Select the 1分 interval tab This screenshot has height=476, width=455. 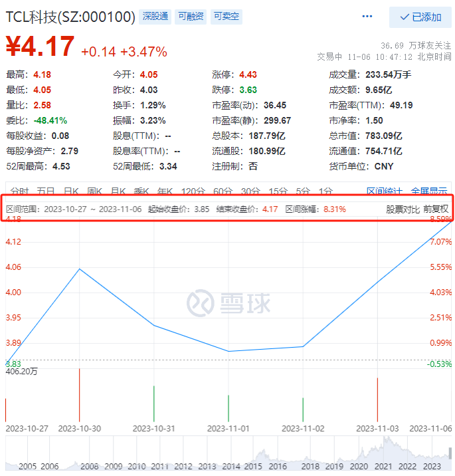[325, 191]
